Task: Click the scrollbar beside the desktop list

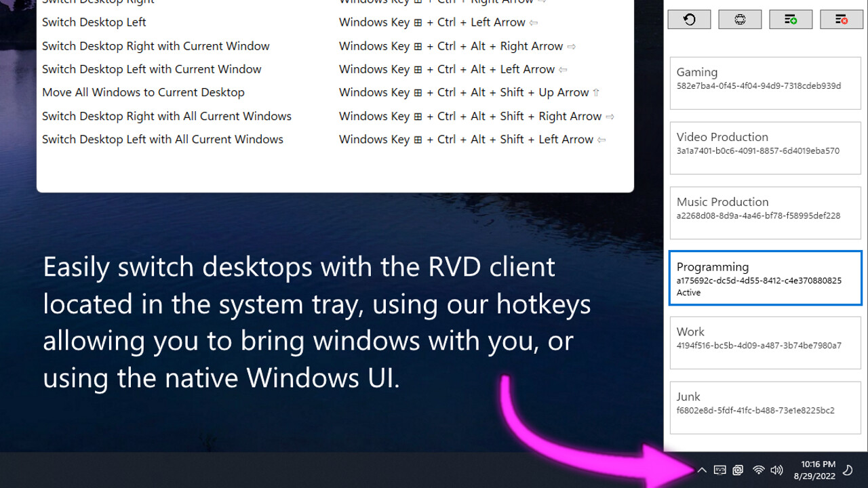Action: [865, 237]
